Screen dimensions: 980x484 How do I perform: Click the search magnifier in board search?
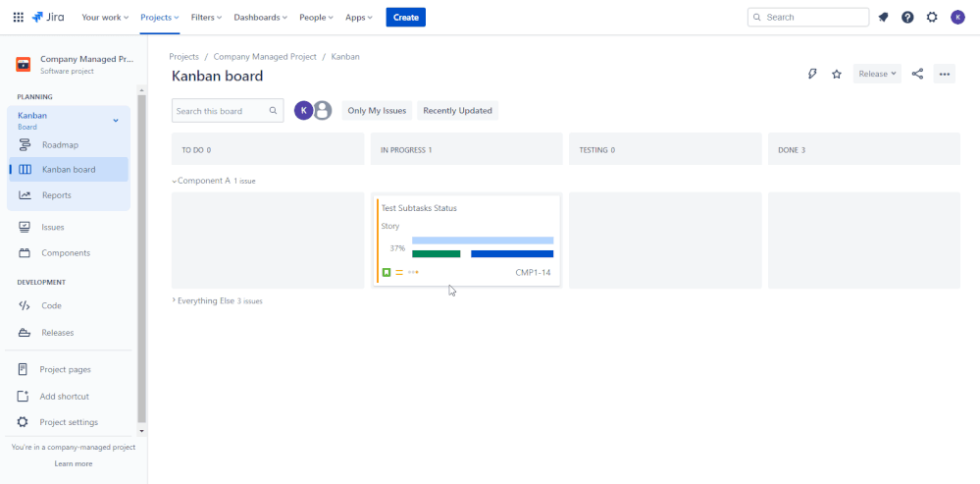[273, 111]
